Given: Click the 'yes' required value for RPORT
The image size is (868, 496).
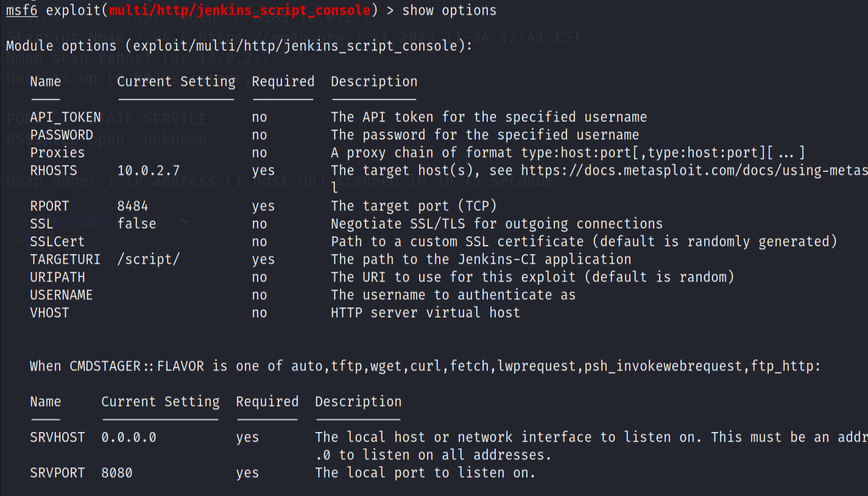Looking at the screenshot, I should pyautogui.click(x=263, y=207).
